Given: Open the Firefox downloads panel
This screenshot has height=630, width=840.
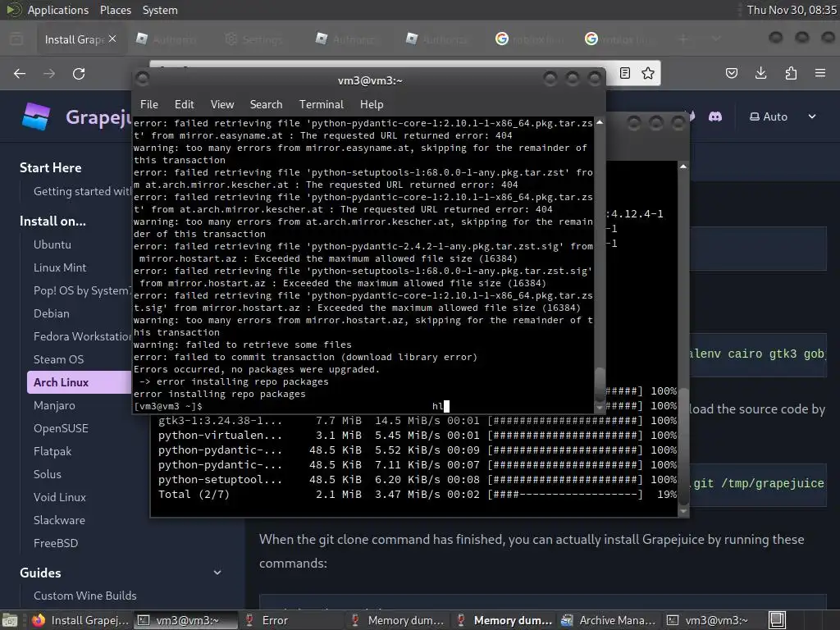Looking at the screenshot, I should 760,73.
